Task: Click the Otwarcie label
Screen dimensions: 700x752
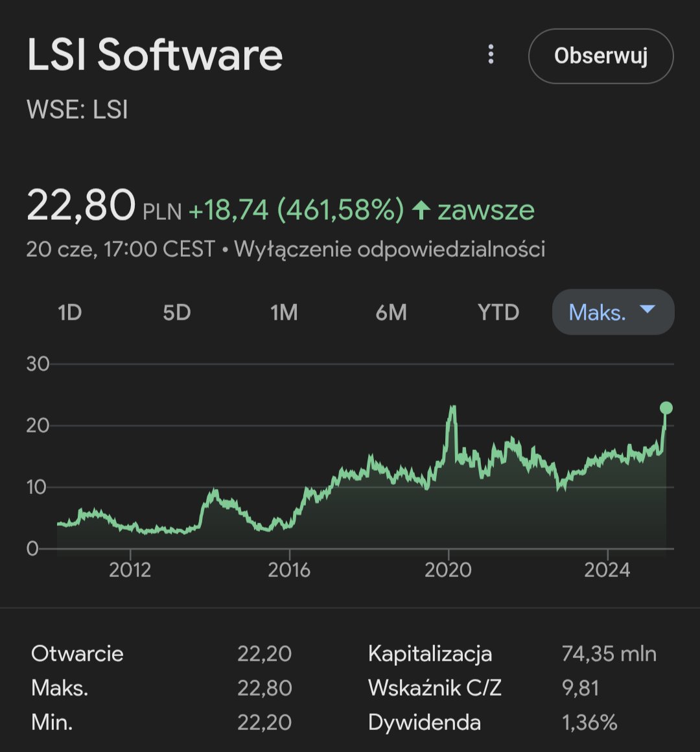Action: tap(77, 653)
